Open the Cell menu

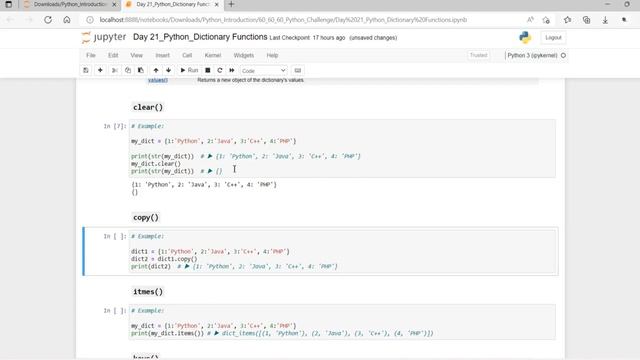tap(187, 55)
